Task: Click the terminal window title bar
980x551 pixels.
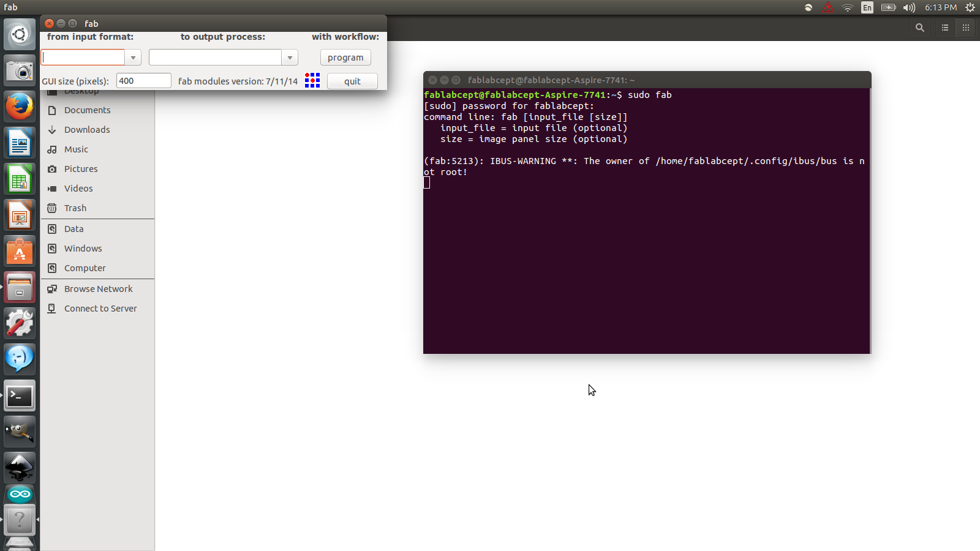Action: click(x=647, y=80)
